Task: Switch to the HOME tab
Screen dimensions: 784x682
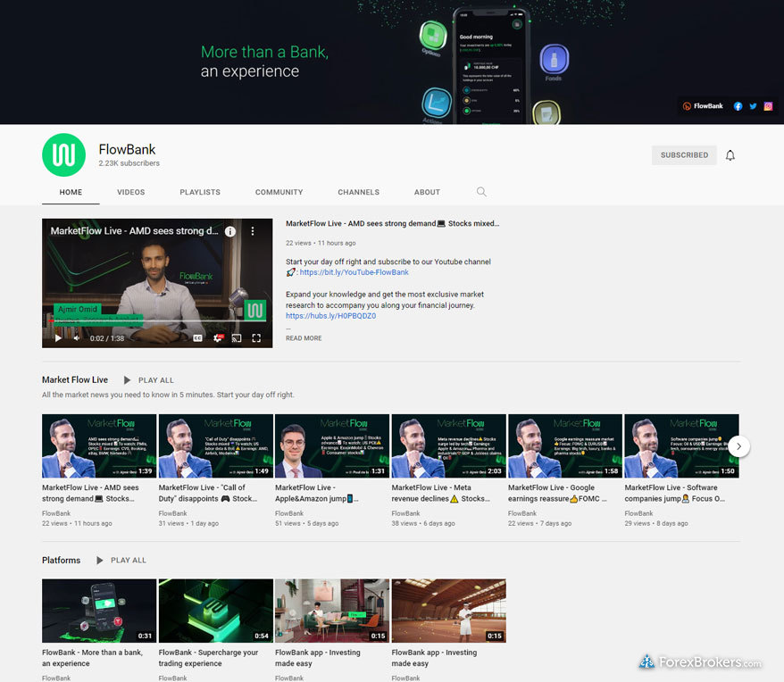Action: pyautogui.click(x=71, y=192)
